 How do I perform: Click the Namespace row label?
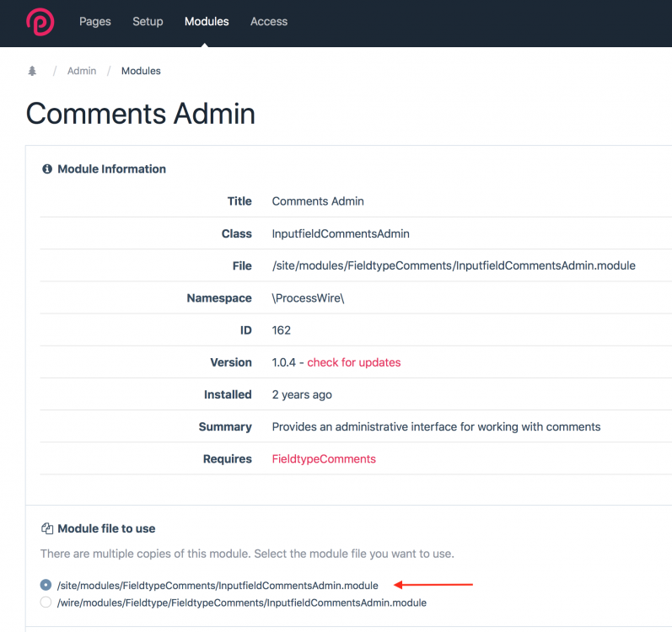pyautogui.click(x=219, y=298)
